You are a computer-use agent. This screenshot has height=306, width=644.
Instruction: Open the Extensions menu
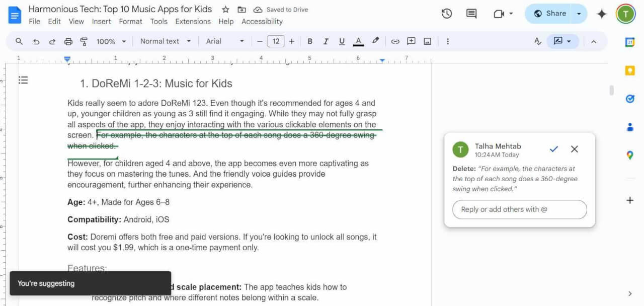click(x=193, y=21)
